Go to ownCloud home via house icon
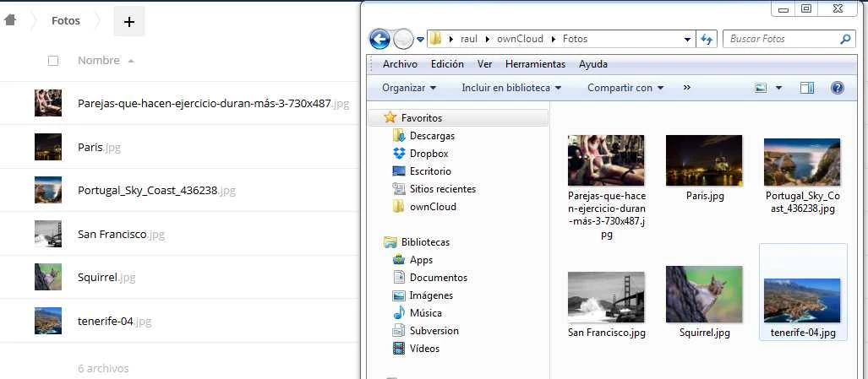868x379 pixels. [10, 20]
